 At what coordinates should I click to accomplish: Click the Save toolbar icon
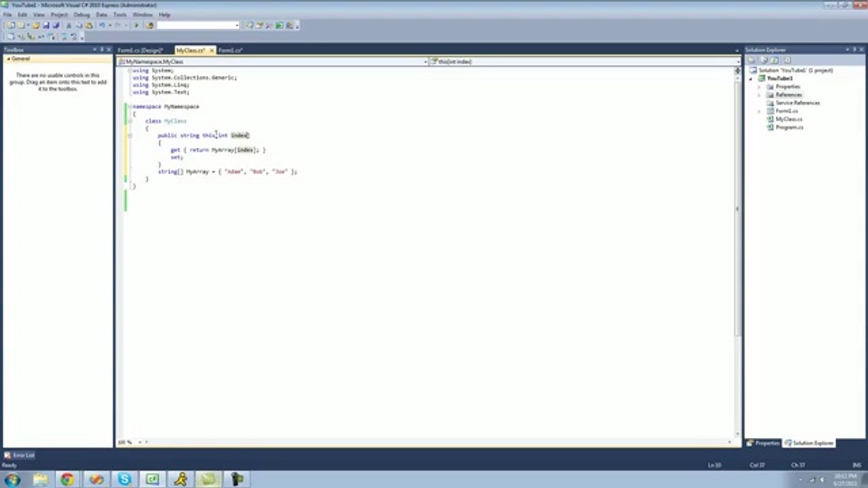(x=45, y=25)
